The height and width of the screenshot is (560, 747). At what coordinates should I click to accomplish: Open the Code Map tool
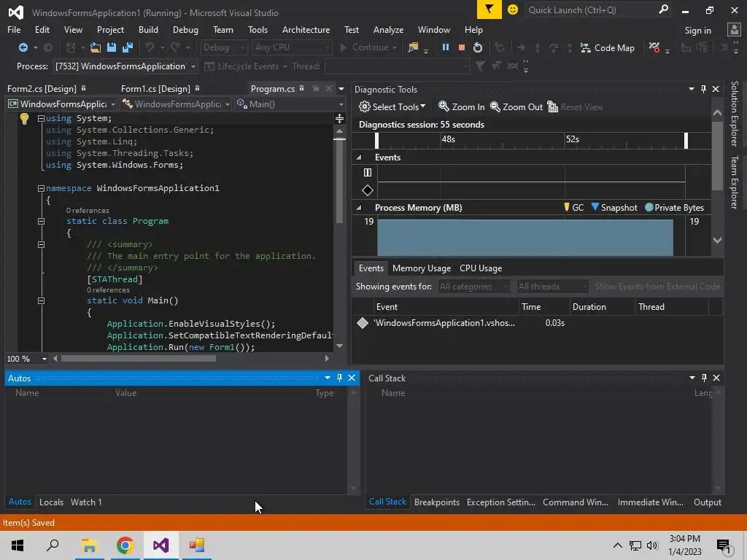pos(607,47)
